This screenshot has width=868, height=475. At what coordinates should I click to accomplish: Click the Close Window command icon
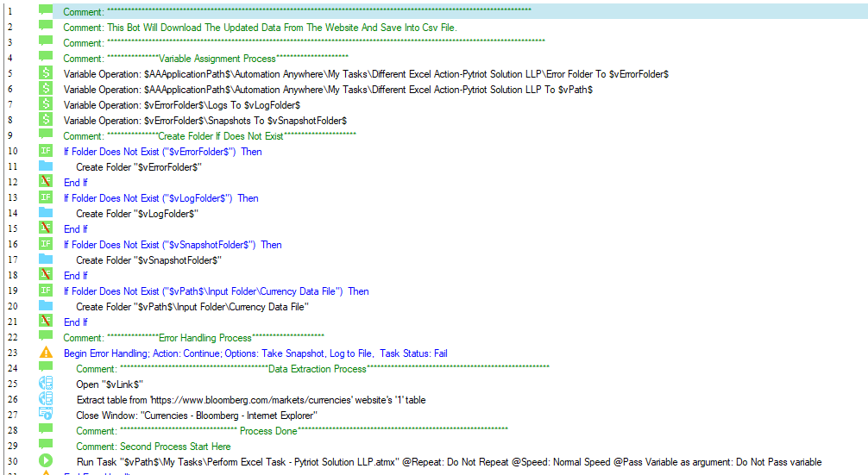tap(46, 414)
